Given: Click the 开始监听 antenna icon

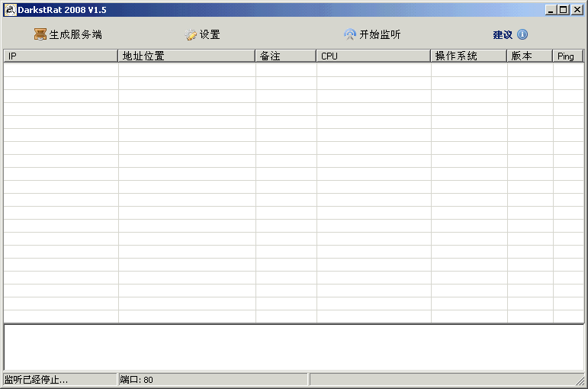Looking at the screenshot, I should [x=350, y=35].
